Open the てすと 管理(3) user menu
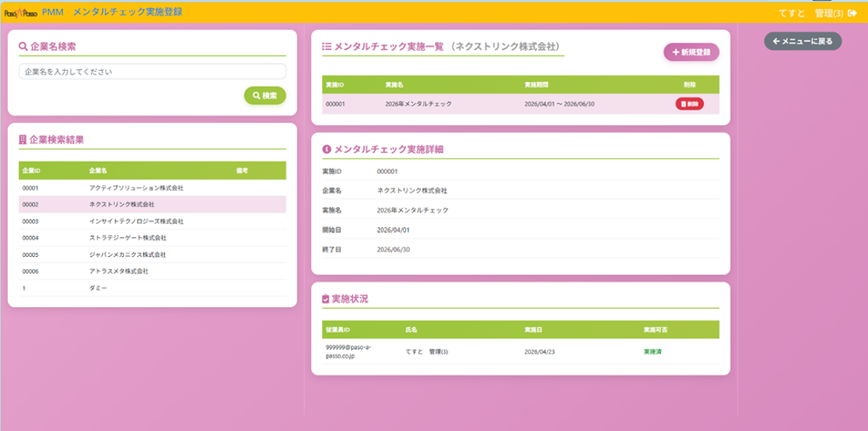868x431 pixels. point(810,13)
